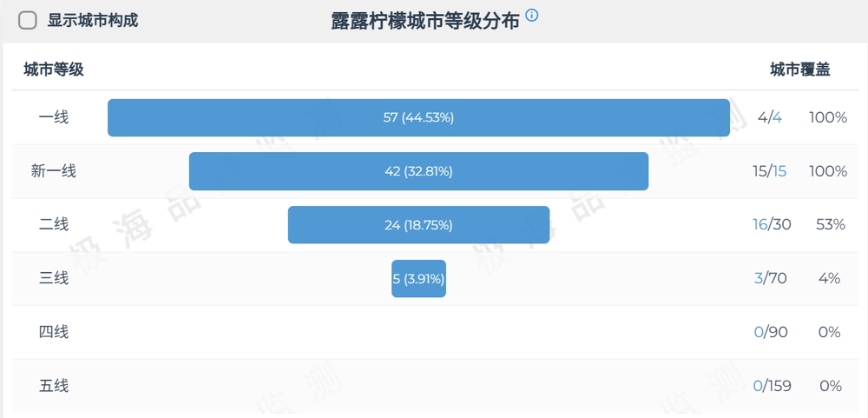The width and height of the screenshot is (868, 418).
Task: Click the 53% coverage value for 二线
Action: pyautogui.click(x=831, y=224)
